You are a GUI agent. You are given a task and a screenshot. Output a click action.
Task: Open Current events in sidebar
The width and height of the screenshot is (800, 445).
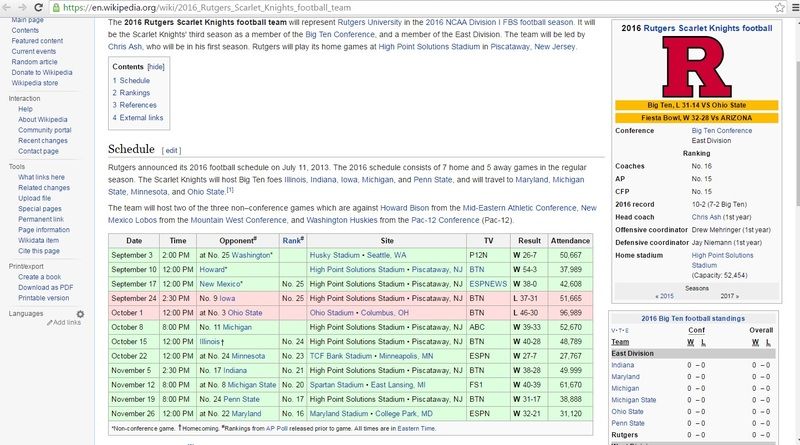tap(34, 52)
